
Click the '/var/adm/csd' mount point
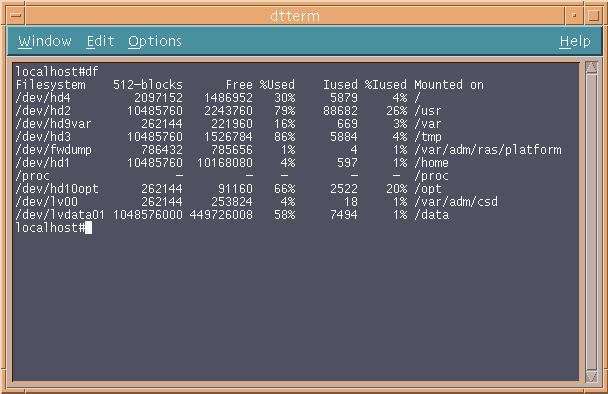[456, 202]
